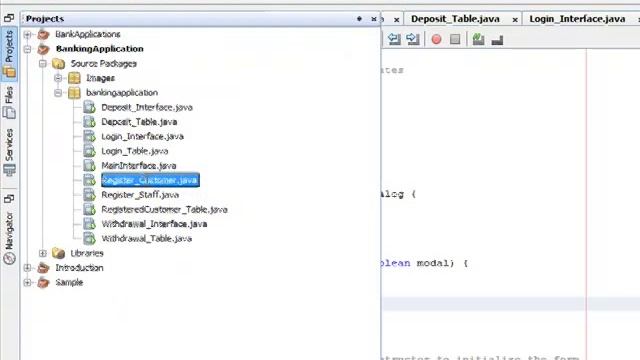Switch to Login_Interface.java editor tab
The width and height of the screenshot is (640, 360).
pos(577,19)
